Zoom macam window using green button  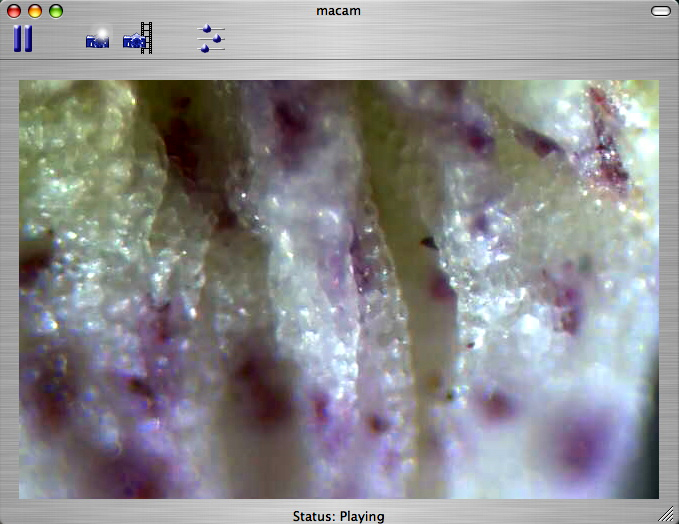click(56, 11)
